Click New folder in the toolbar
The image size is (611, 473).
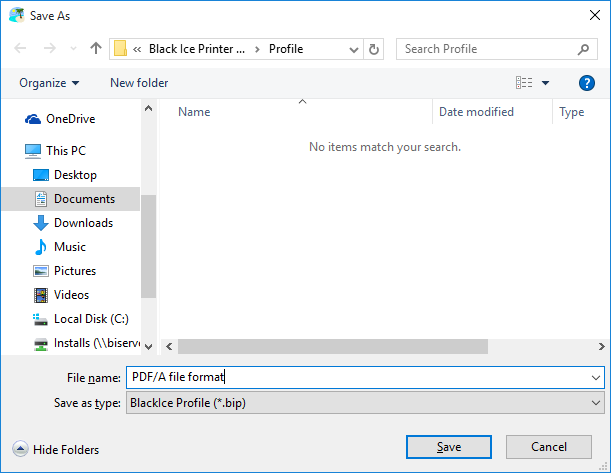click(x=139, y=83)
